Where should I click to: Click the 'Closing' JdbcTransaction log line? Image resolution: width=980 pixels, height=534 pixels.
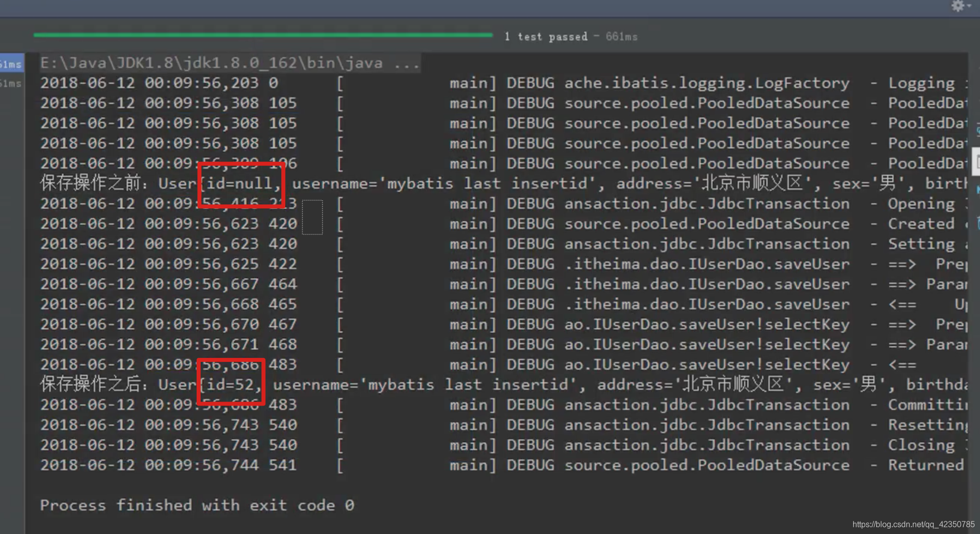(x=504, y=445)
